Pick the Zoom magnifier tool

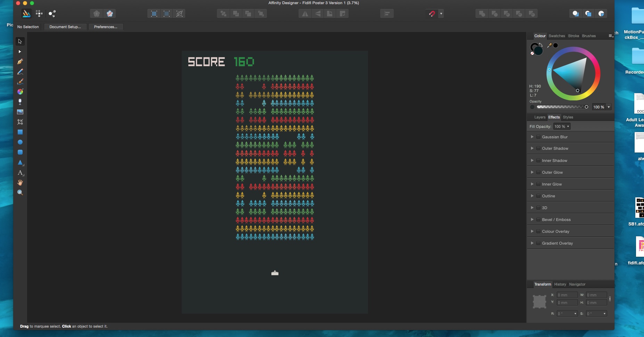(x=20, y=192)
